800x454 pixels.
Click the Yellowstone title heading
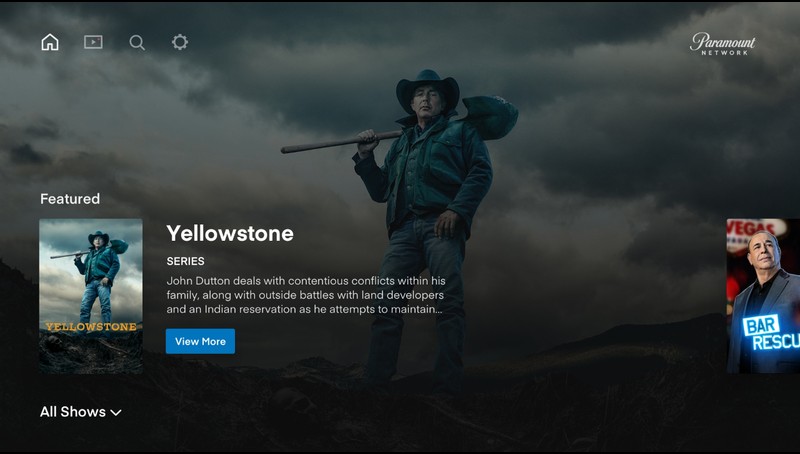pos(230,234)
